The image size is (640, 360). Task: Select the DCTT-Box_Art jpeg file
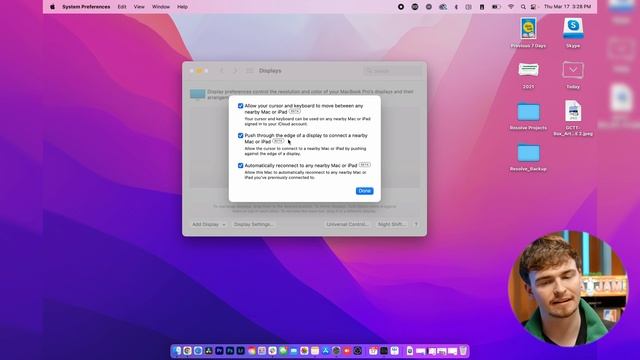(573, 118)
